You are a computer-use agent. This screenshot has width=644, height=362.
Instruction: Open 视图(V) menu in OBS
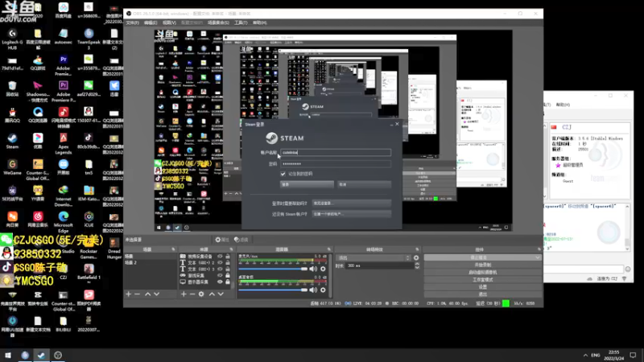(169, 23)
